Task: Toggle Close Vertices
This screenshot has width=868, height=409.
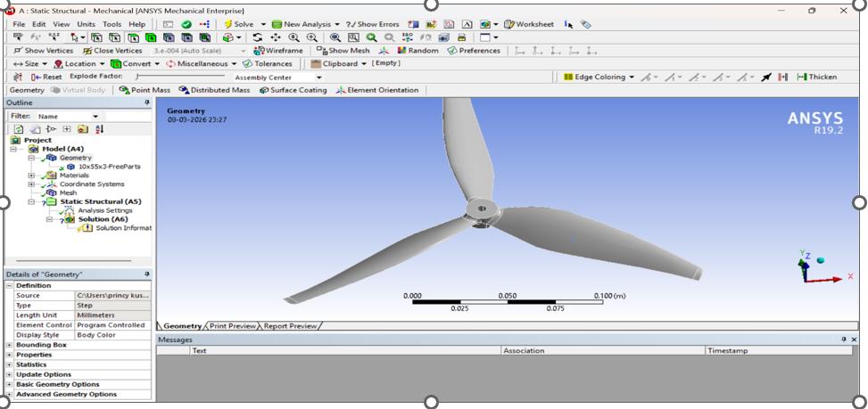Action: point(112,51)
